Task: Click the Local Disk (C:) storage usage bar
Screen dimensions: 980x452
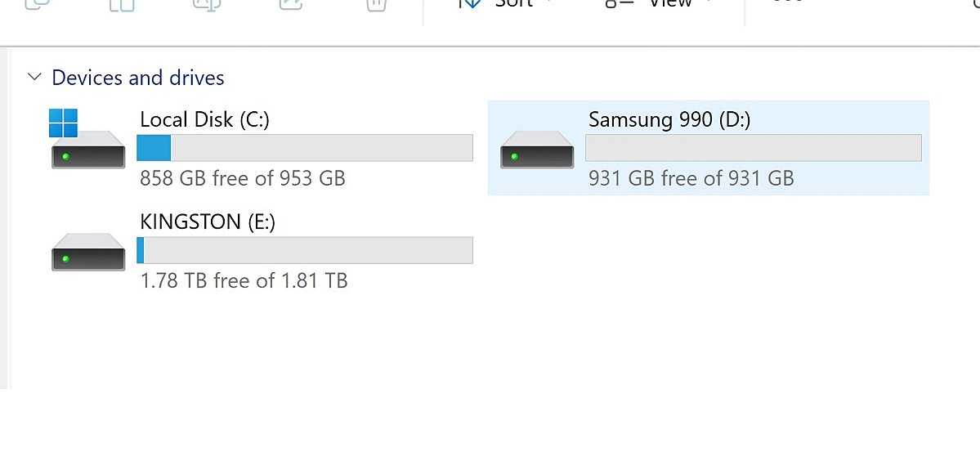Action: 305,148
